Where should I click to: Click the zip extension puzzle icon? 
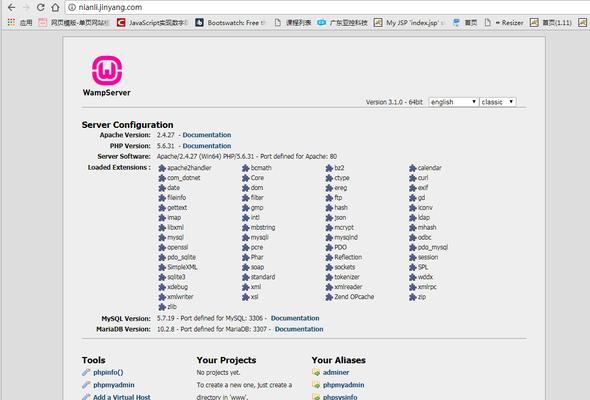tap(412, 297)
